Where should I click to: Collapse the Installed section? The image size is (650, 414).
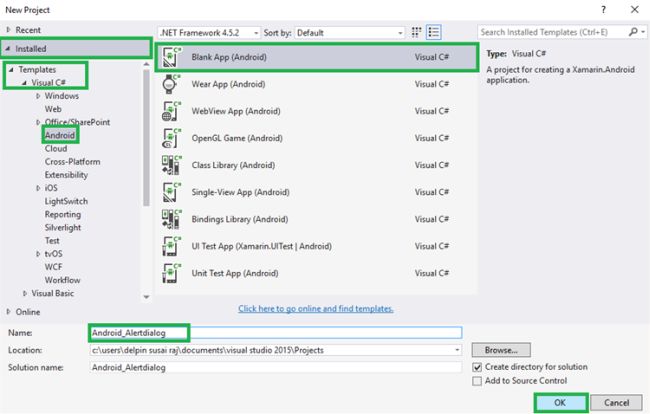(x=7, y=48)
